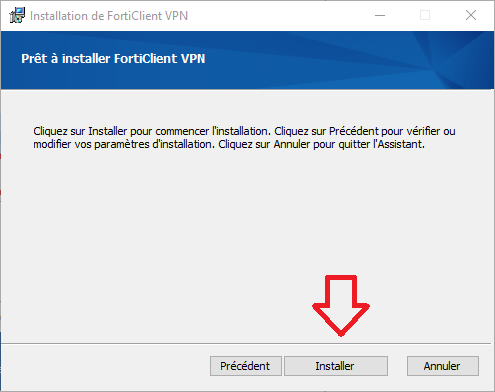Click the heading 'Prêt à installer FortiClient VPN'
This screenshot has width=495, height=392.
click(113, 59)
